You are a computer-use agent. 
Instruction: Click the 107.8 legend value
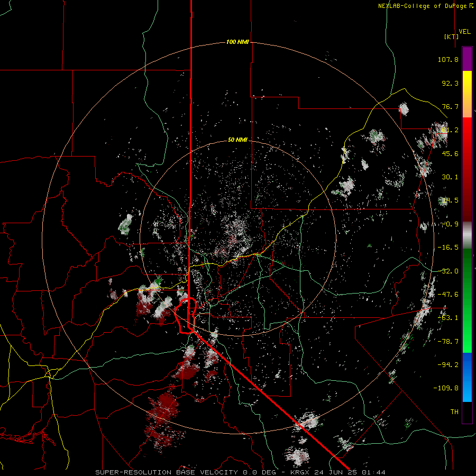pos(448,59)
